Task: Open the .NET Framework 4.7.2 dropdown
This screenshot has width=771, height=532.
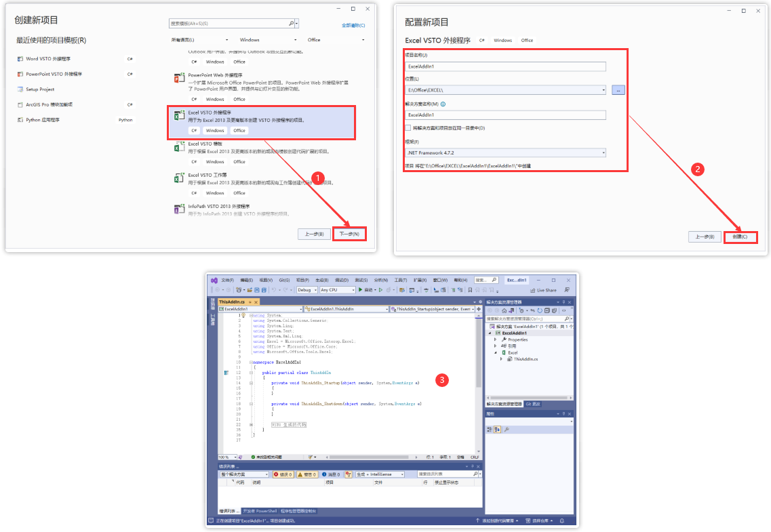Action: pyautogui.click(x=505, y=152)
